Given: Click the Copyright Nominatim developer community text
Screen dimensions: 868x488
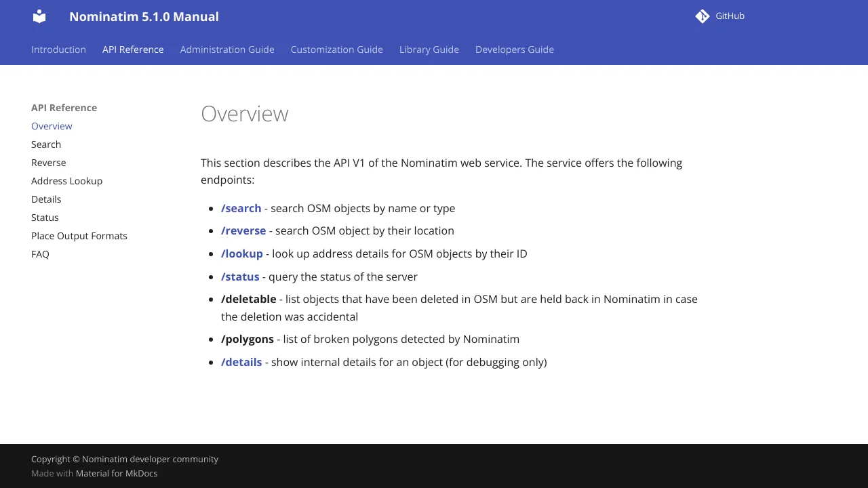Looking at the screenshot, I should coord(125,459).
